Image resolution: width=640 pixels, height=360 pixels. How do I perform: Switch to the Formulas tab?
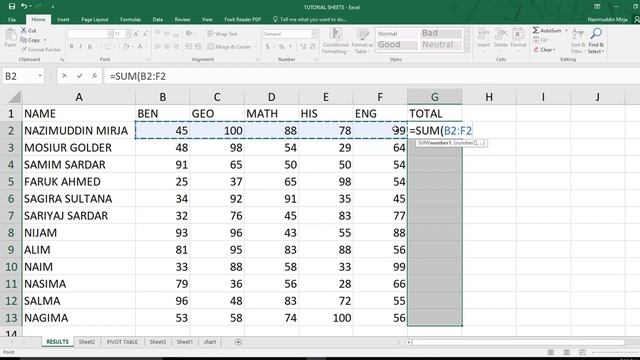click(x=131, y=19)
